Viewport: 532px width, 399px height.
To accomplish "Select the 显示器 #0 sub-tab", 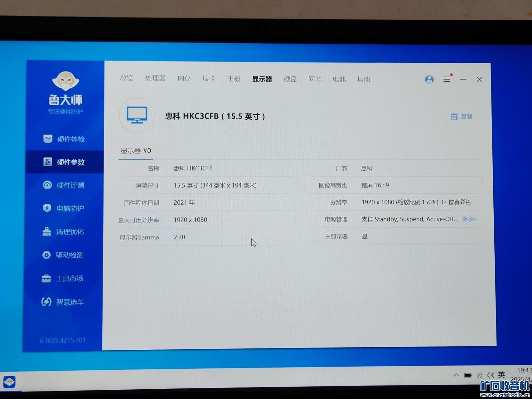I will pyautogui.click(x=136, y=151).
